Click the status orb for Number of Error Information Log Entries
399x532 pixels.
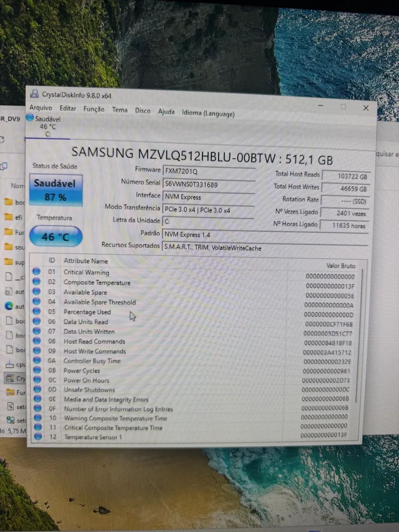click(38, 408)
